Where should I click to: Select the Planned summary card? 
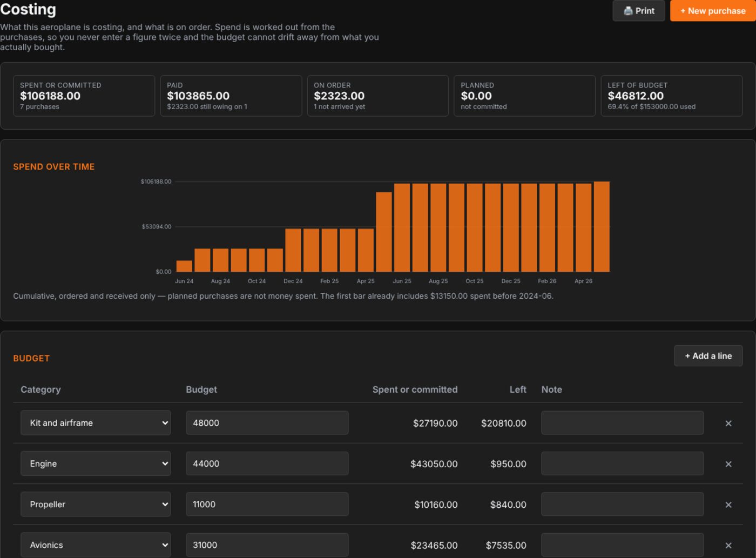point(524,96)
